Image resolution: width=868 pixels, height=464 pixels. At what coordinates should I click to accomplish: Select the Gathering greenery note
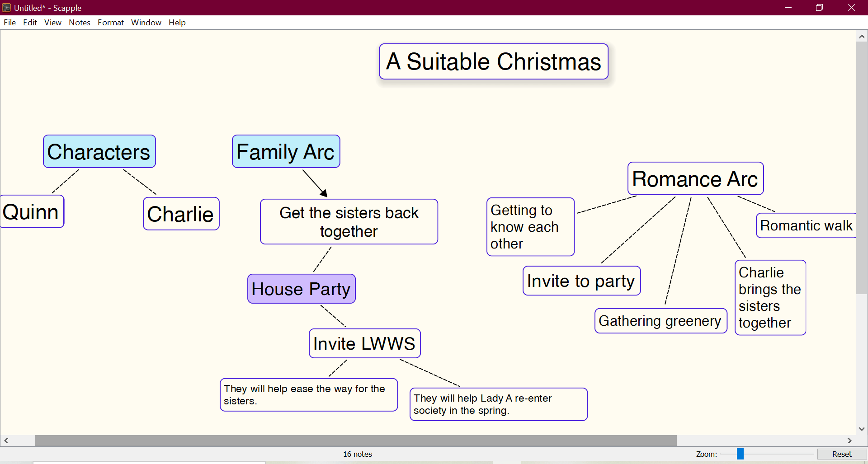661,321
